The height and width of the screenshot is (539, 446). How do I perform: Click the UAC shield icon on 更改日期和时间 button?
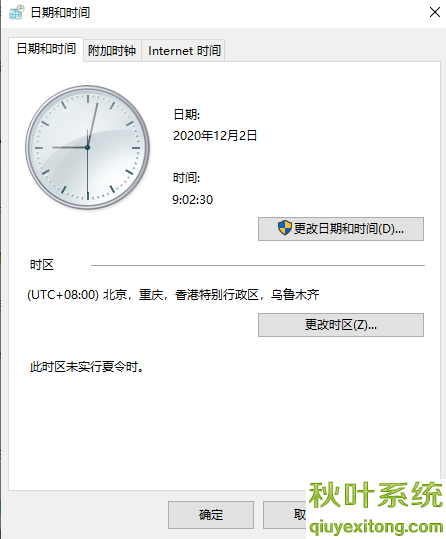point(284,228)
